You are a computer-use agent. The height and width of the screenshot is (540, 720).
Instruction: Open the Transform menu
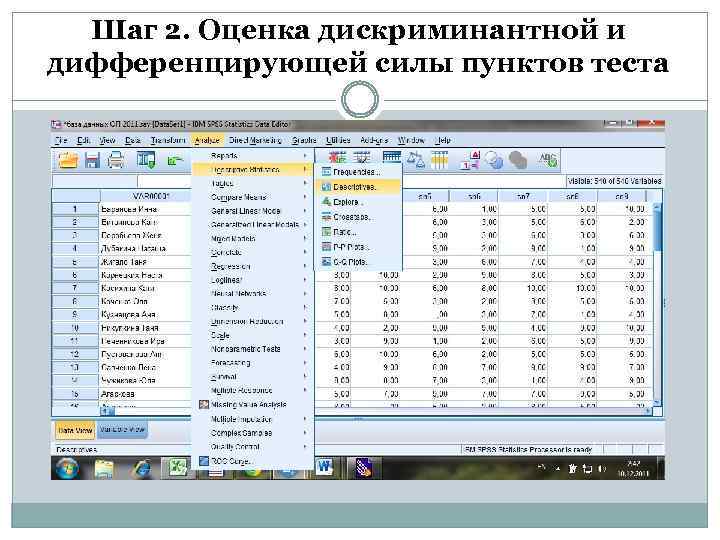(x=168, y=140)
